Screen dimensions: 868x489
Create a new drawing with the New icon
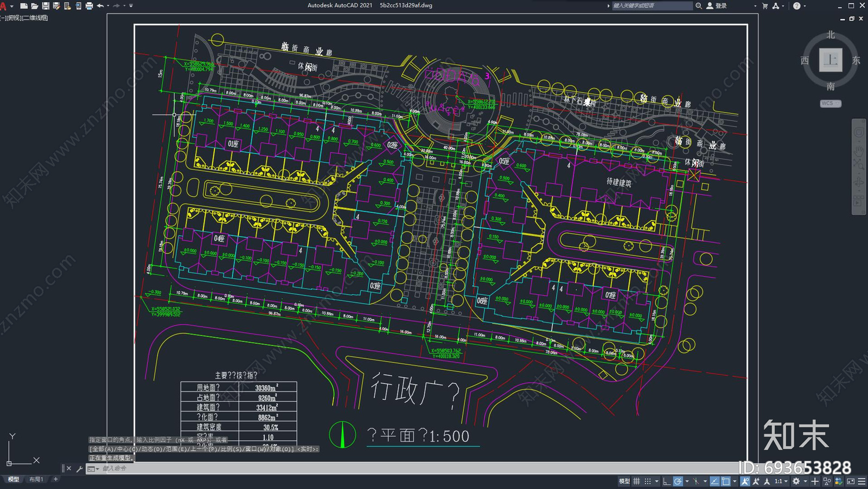(24, 5)
